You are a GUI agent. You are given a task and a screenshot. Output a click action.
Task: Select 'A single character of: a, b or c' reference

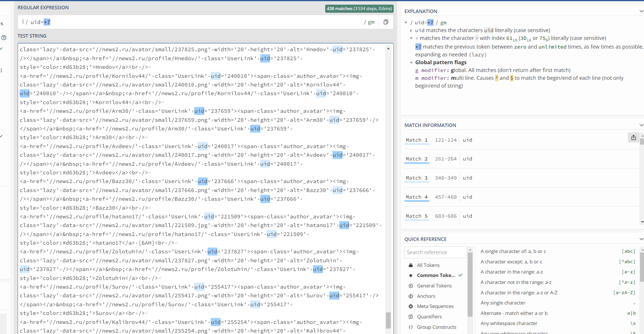(x=558, y=251)
